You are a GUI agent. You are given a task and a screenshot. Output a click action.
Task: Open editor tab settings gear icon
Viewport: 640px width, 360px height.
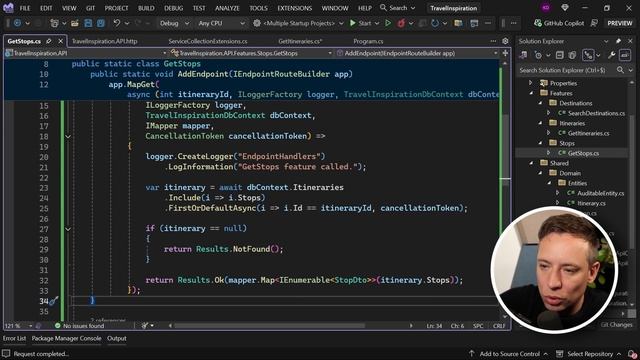click(505, 41)
